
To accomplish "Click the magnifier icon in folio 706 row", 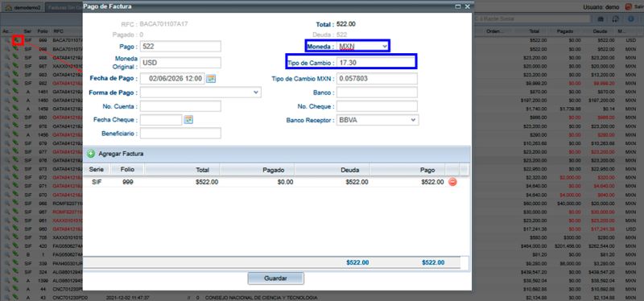I will [x=7, y=237].
